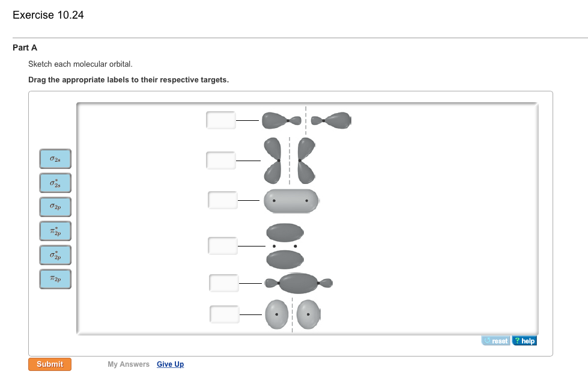Select target box for orbital with lobes above and below the nuclei

223,246
